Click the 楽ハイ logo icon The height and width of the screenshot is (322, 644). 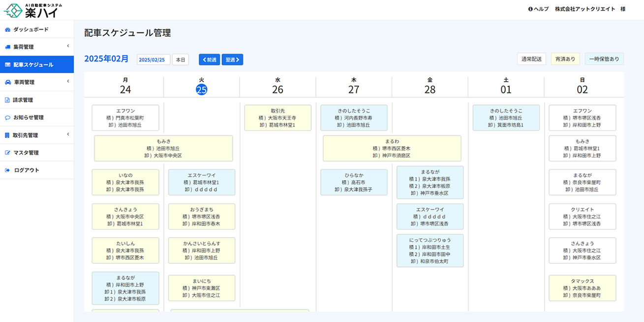(x=13, y=9)
